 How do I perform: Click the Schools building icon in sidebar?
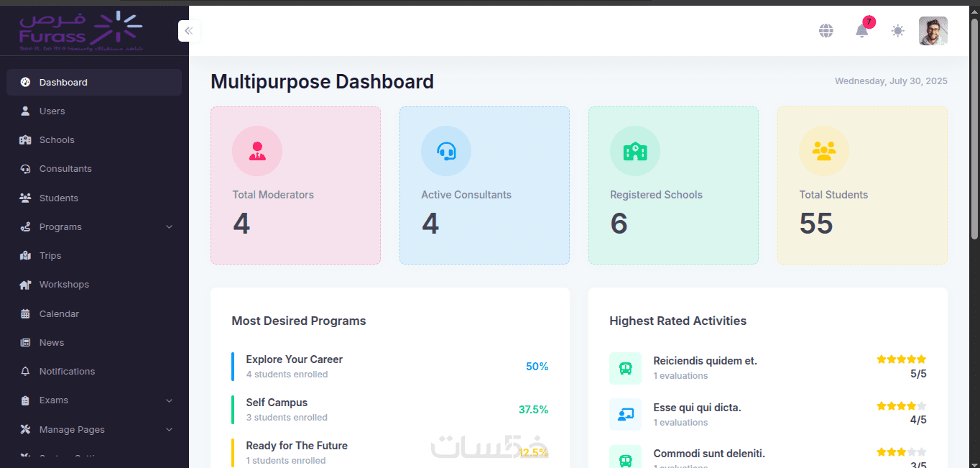tap(25, 139)
